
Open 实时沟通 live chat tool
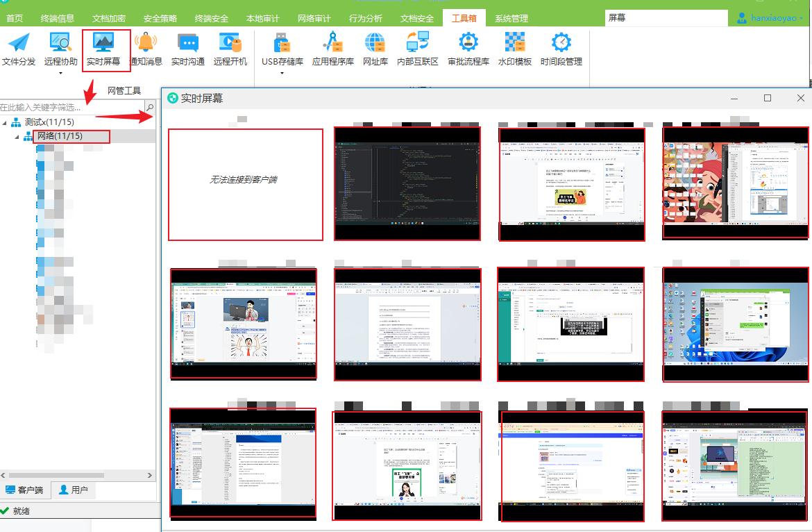[x=187, y=49]
